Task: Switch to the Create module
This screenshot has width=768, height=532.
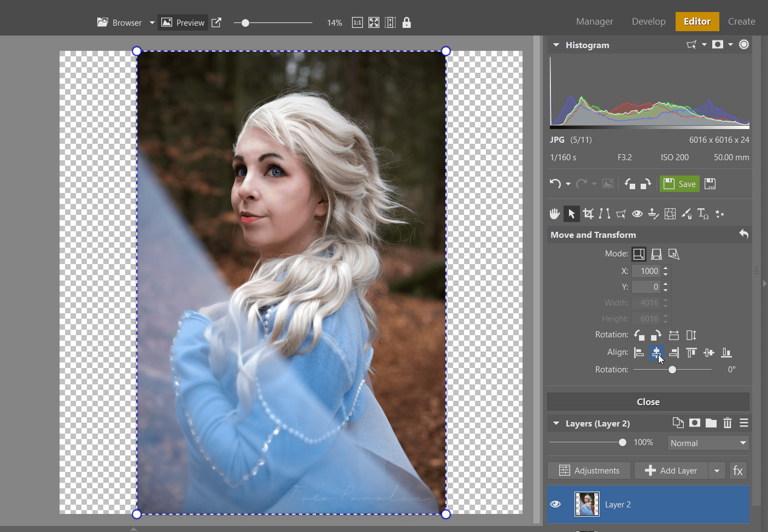Action: tap(741, 21)
